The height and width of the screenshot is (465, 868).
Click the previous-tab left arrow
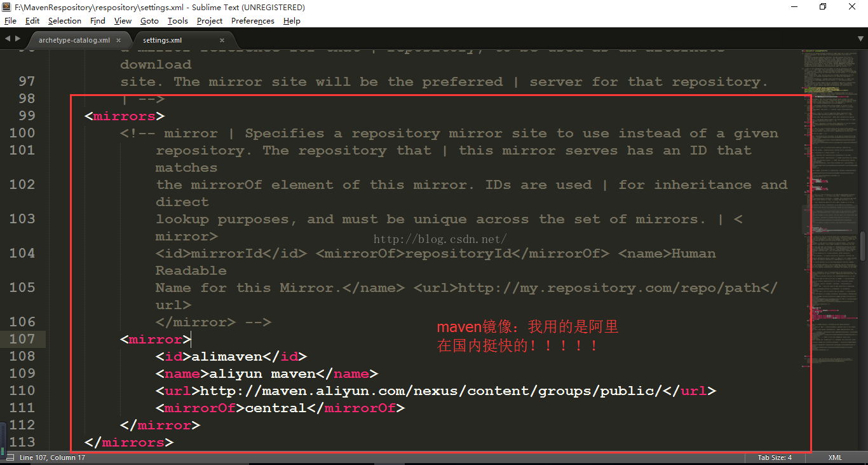8,39
